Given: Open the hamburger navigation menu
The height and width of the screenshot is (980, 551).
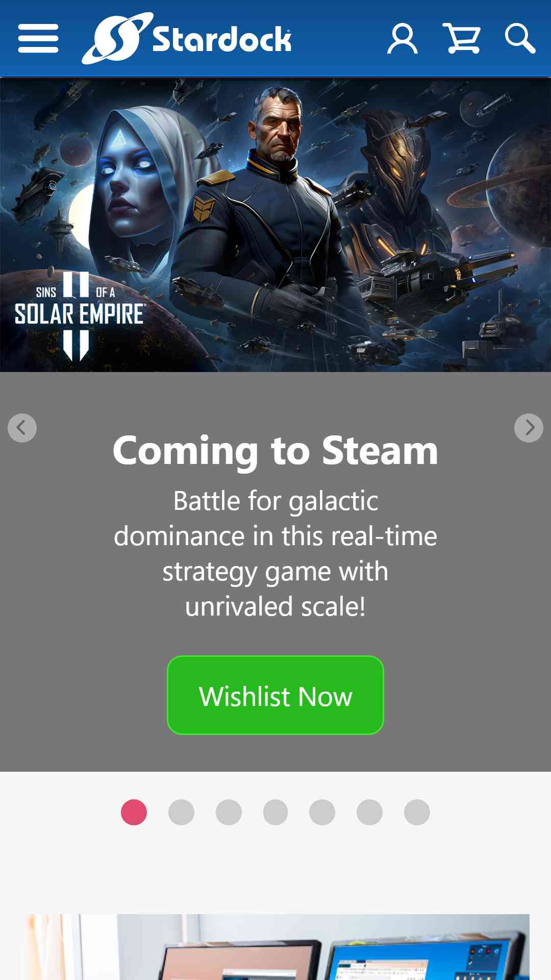Looking at the screenshot, I should pos(38,38).
